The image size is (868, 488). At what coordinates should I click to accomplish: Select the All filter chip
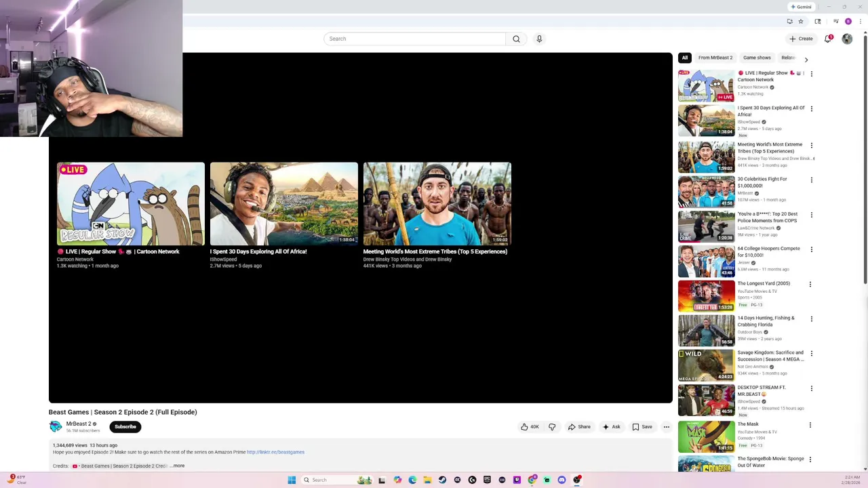point(685,58)
